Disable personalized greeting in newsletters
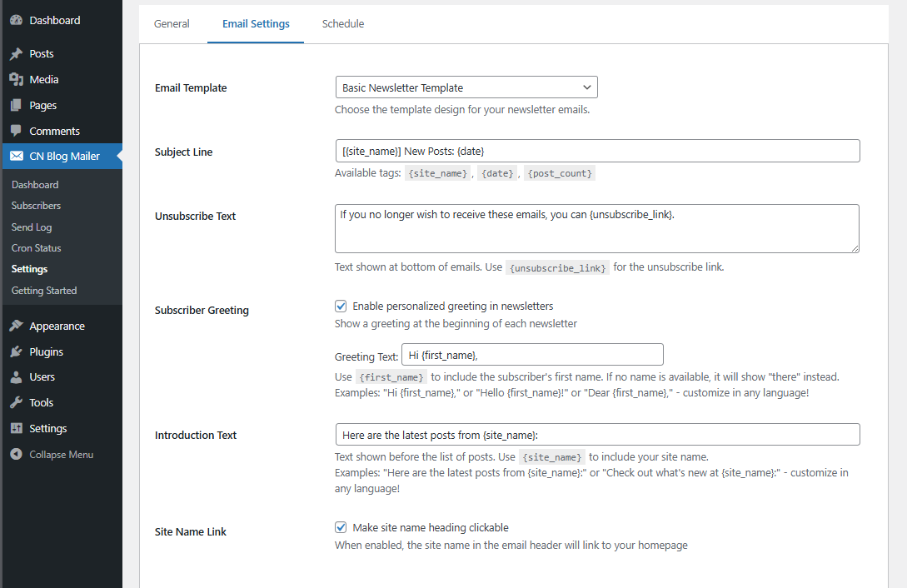Image resolution: width=907 pixels, height=588 pixels. point(341,306)
